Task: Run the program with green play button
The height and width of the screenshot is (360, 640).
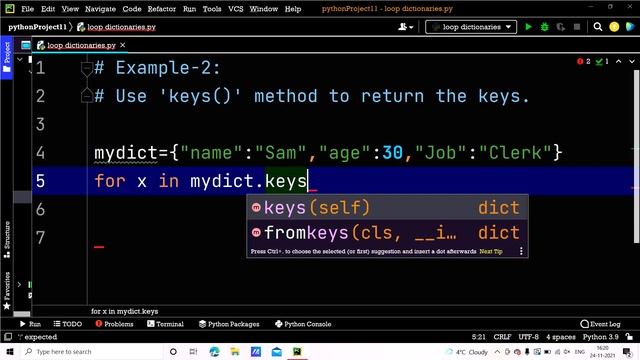Action: [x=528, y=27]
